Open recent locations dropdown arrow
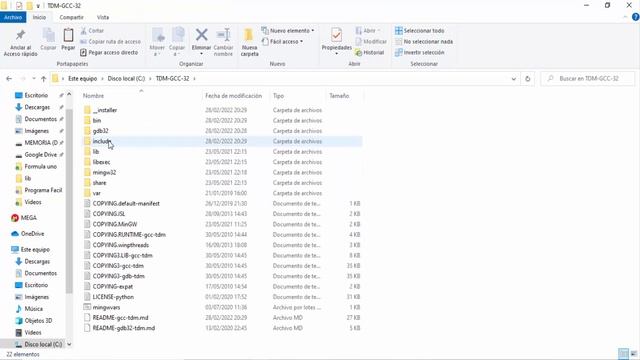Screen dimensions: 640x360 click(34, 79)
